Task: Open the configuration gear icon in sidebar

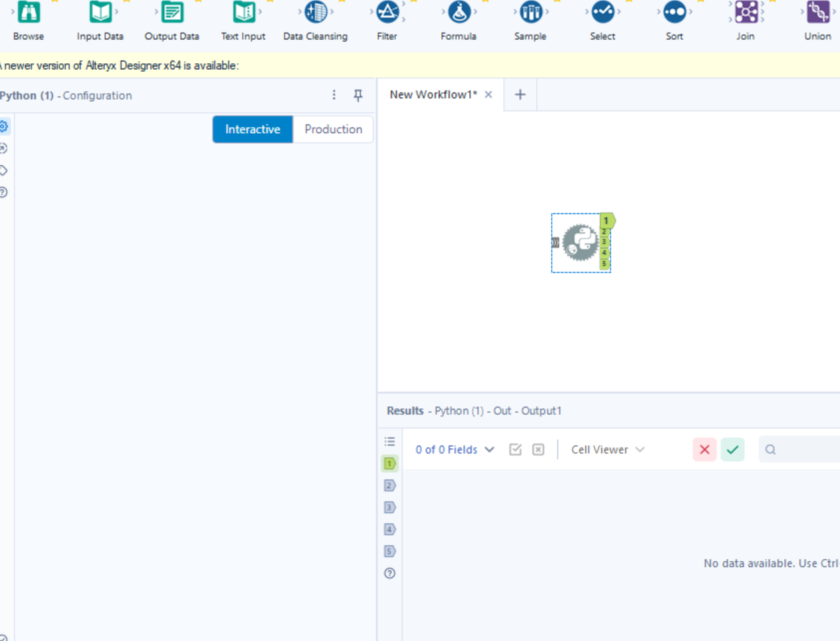Action: click(4, 126)
